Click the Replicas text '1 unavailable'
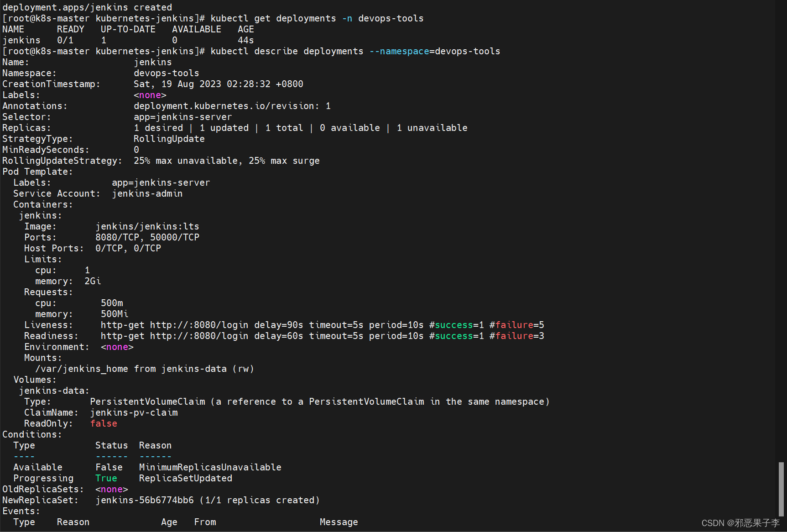787x532 pixels. point(432,128)
